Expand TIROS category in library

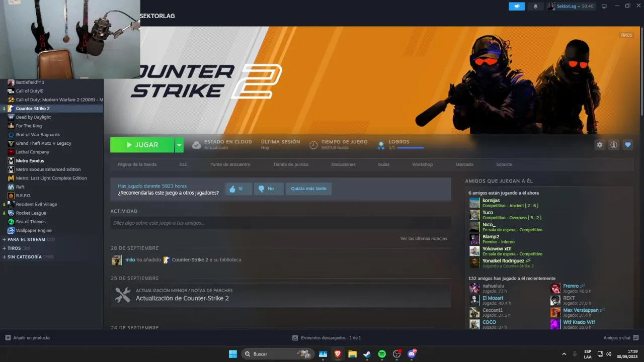coord(16,248)
